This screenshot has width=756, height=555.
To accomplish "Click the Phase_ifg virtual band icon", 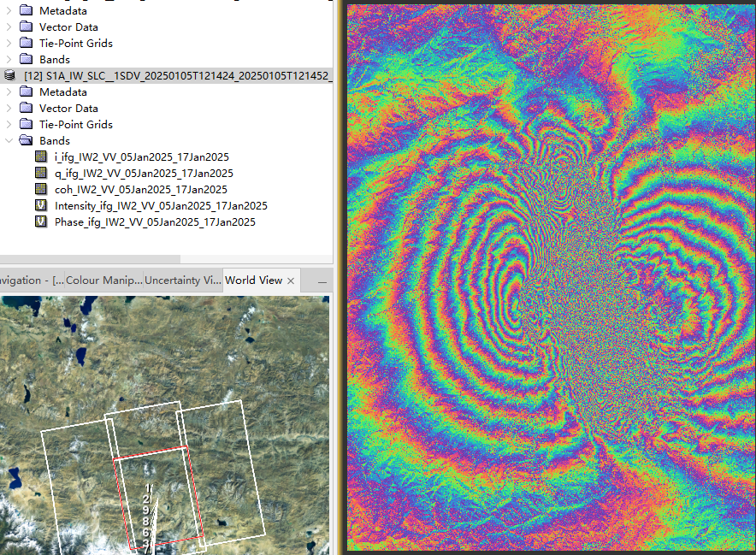I will click(x=41, y=221).
